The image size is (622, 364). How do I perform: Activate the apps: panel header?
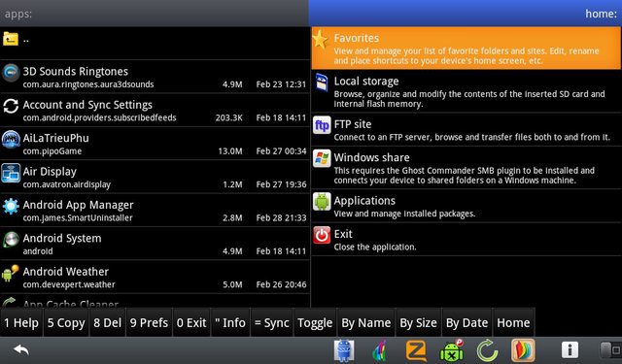pyautogui.click(x=155, y=13)
